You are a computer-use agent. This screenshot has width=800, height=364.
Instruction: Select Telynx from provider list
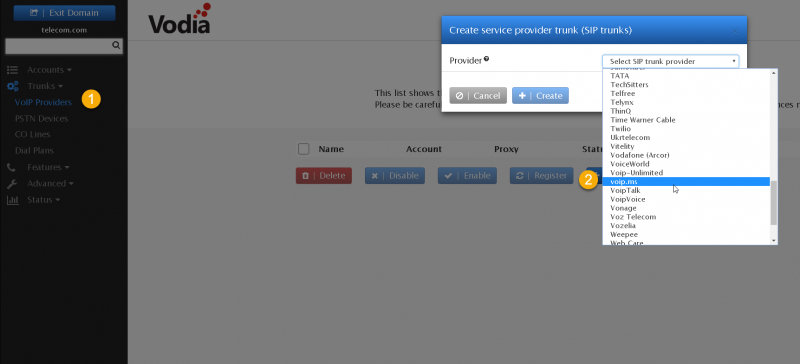coord(686,102)
